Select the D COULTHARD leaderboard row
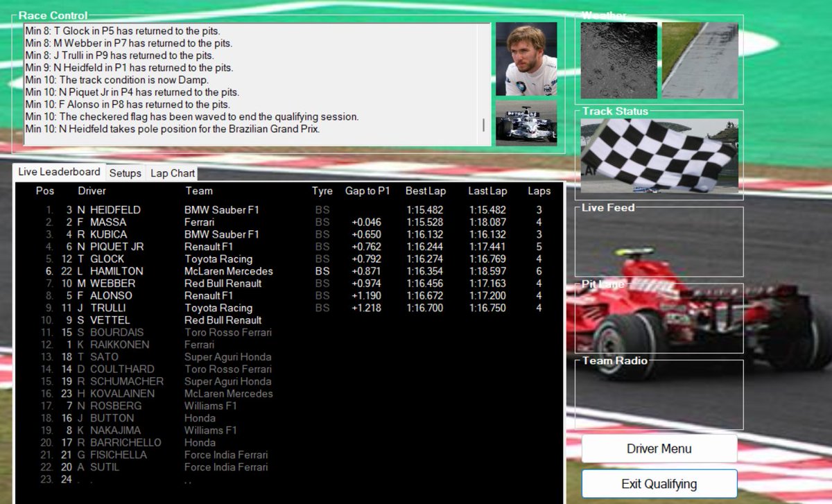The width and height of the screenshot is (832, 504). [290, 369]
